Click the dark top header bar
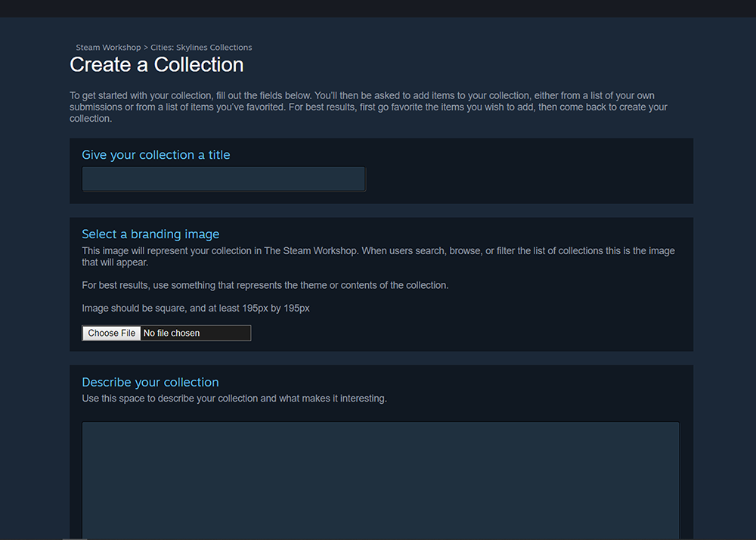 coord(378,8)
